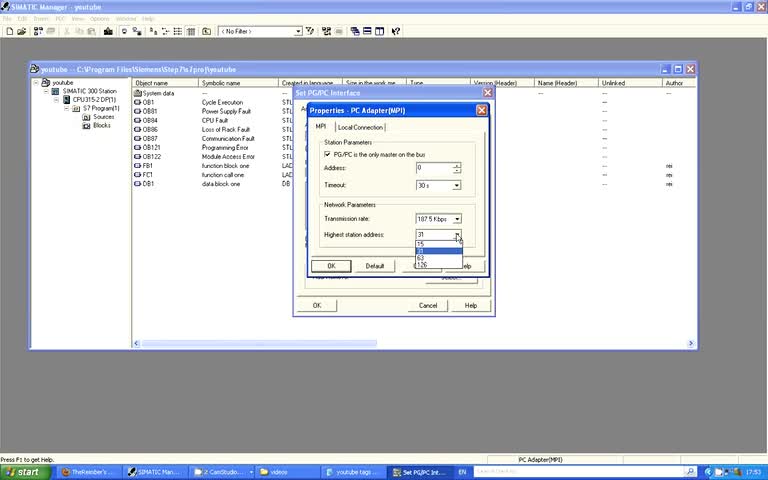Choose 126 from the station address list

439,264
